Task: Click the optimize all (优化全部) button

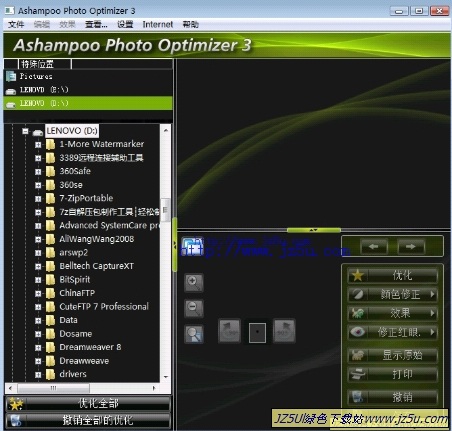Action: (88, 403)
